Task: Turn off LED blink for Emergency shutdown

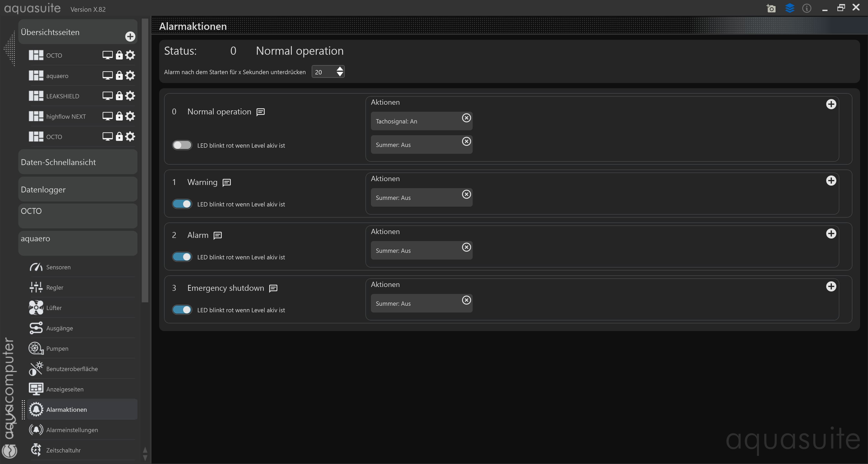Action: 182,310
